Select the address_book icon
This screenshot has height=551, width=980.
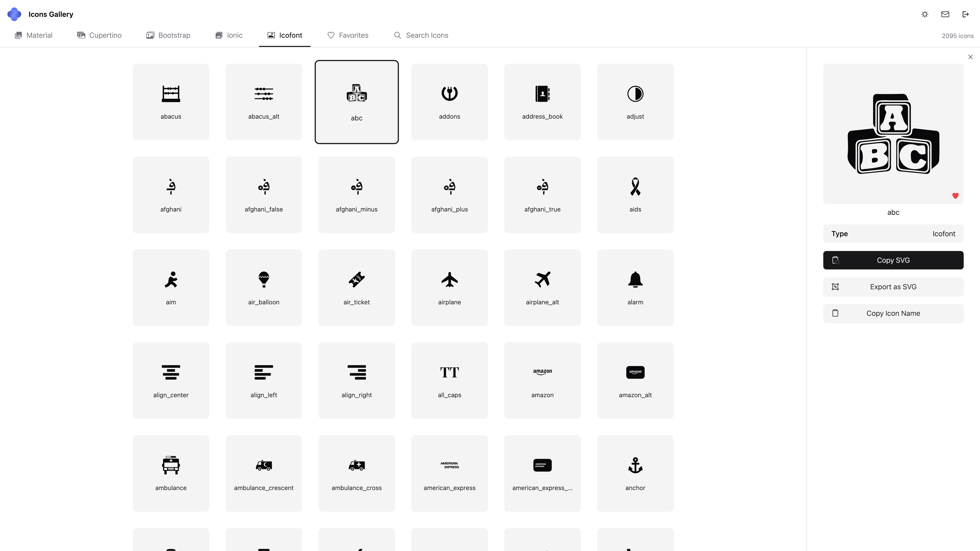[x=542, y=102]
